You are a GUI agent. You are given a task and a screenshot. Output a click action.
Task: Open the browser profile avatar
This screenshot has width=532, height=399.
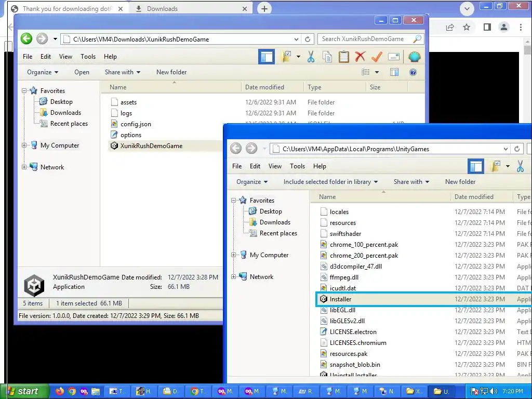504,27
